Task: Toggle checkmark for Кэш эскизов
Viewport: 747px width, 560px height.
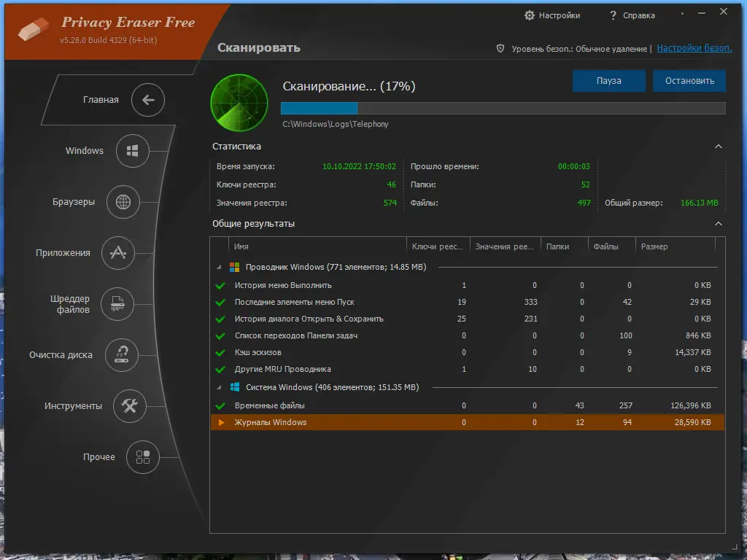Action: (x=220, y=353)
